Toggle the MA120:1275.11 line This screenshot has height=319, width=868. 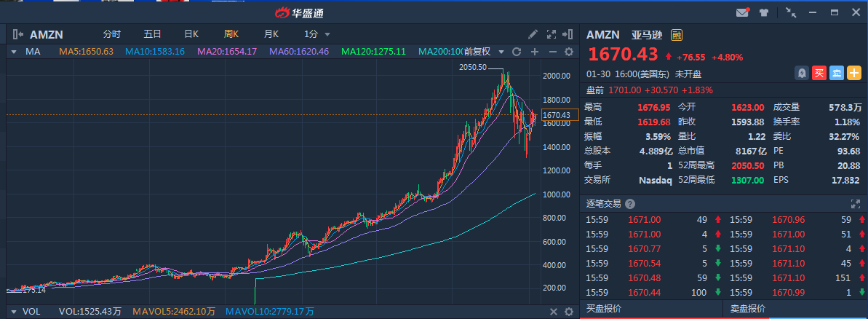click(x=374, y=52)
